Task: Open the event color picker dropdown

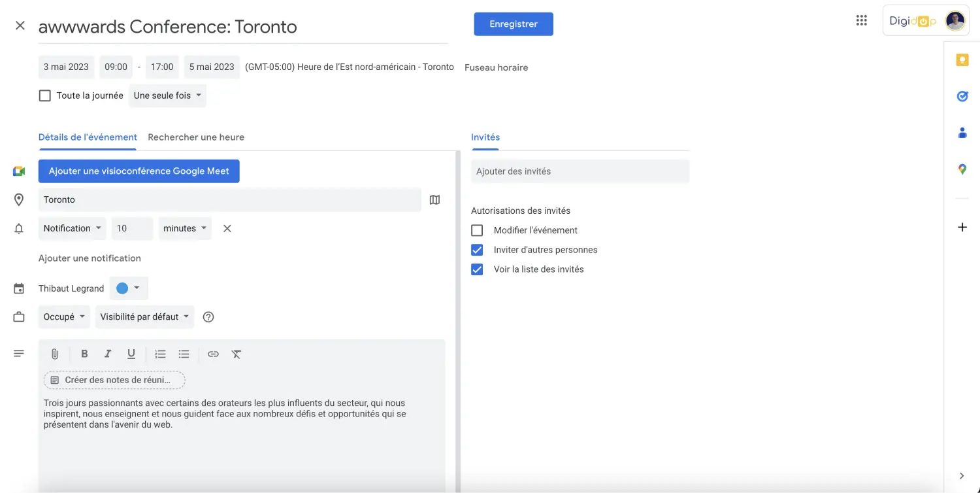Action: (129, 288)
